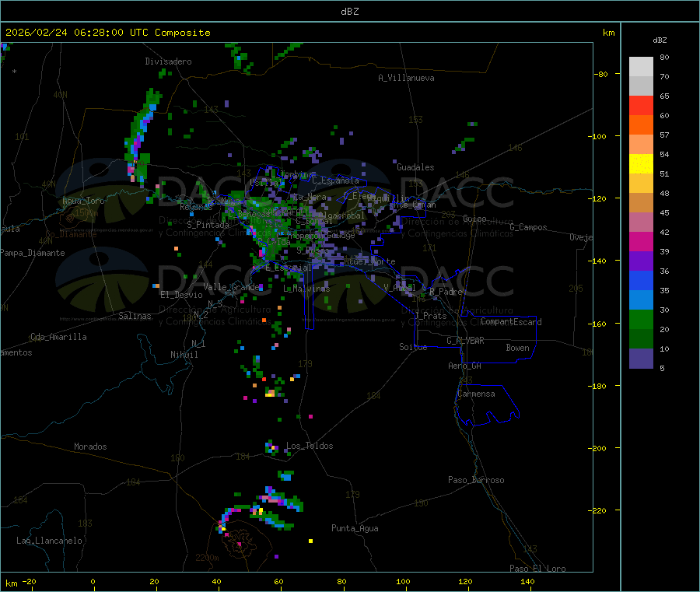Click the 65 dBZ red legend swatch
700x592 pixels.
coord(641,105)
